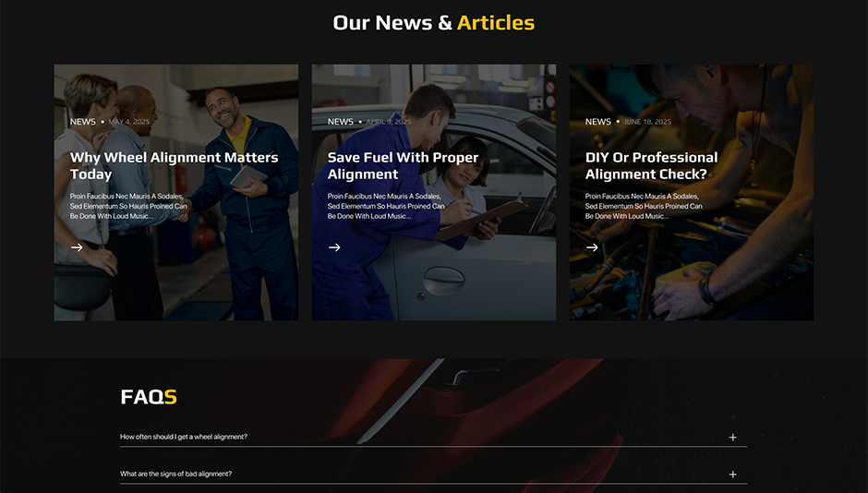Click arrow icon on Save Fuel article
868x493 pixels.
point(334,247)
